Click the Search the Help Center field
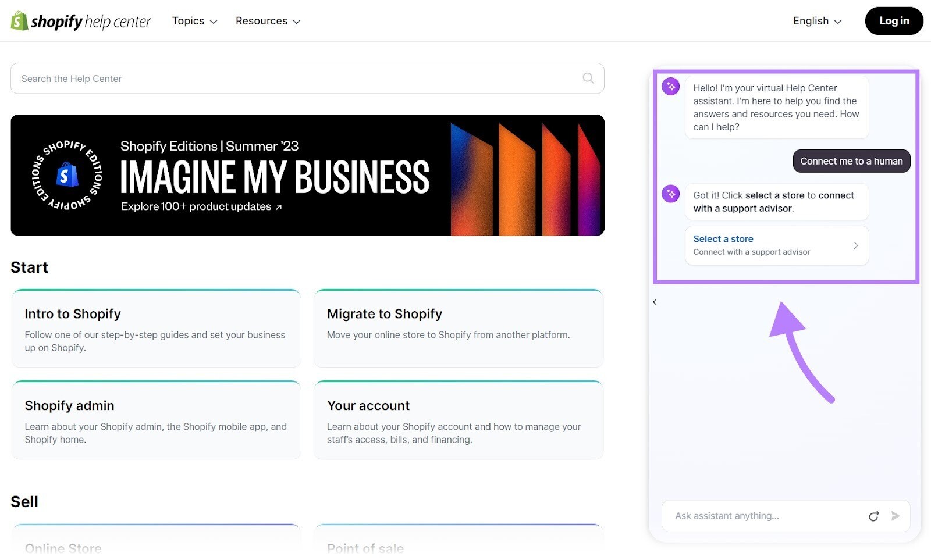This screenshot has height=560, width=931. (233, 78)
